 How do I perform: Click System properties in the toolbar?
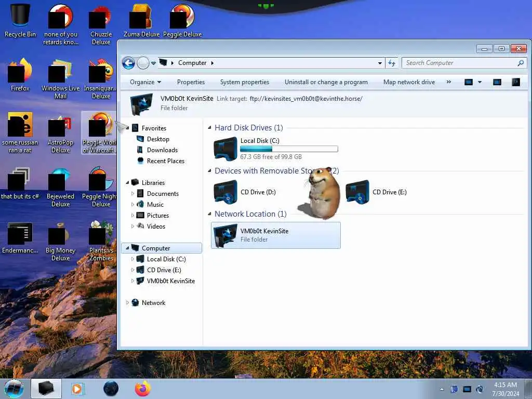[x=245, y=82]
